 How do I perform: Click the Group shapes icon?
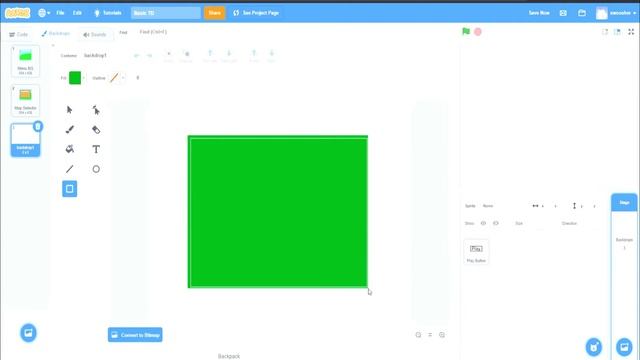pyautogui.click(x=169, y=56)
